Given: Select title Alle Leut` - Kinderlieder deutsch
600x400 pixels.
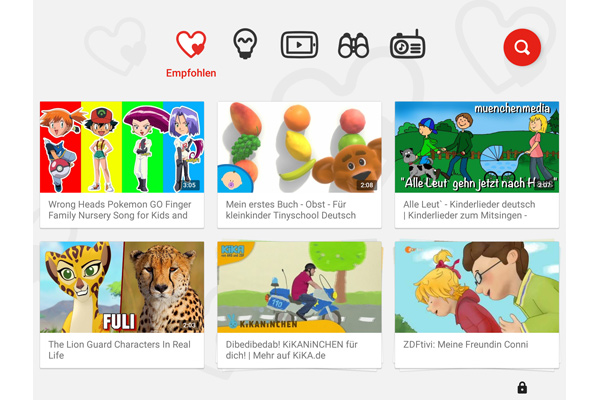Looking at the screenshot, I should [x=469, y=210].
